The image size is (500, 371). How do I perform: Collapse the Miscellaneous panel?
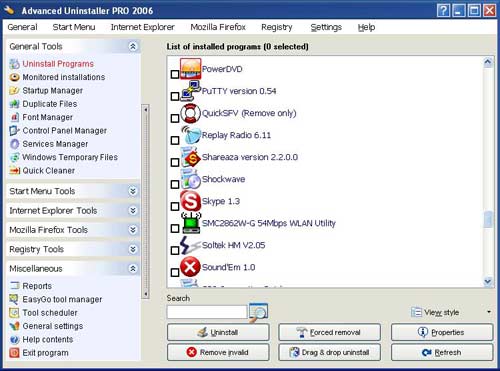tap(133, 268)
